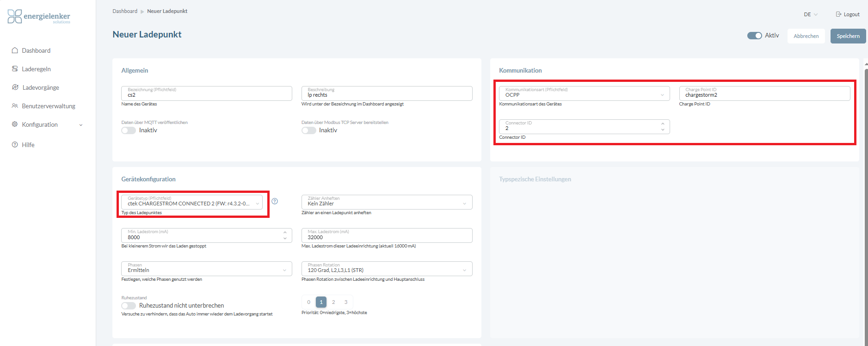The height and width of the screenshot is (346, 868).
Task: Toggle Modbus TCP Server switch
Action: click(x=309, y=130)
